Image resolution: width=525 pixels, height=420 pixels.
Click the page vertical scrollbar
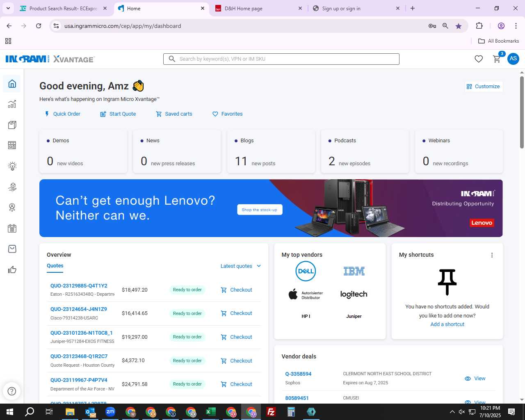click(x=522, y=112)
